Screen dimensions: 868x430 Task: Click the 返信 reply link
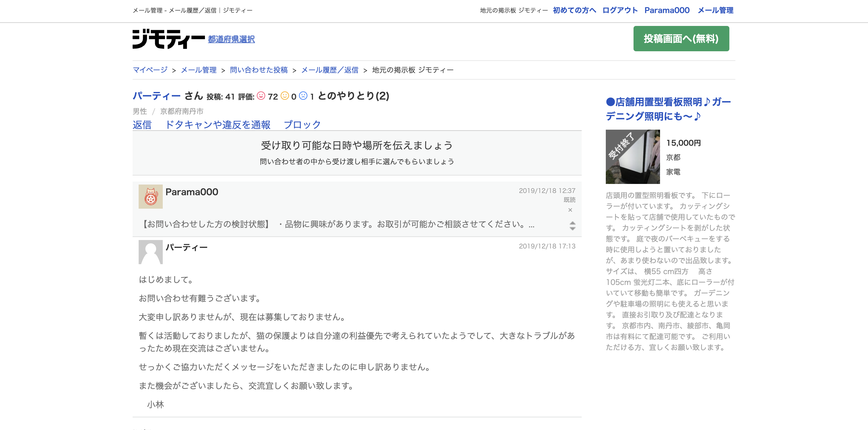(142, 125)
